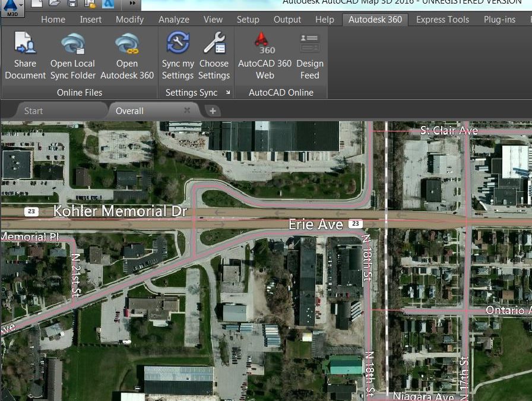Image resolution: width=532 pixels, height=401 pixels.
Task: Switch to the Home ribbon tab
Action: 53,20
